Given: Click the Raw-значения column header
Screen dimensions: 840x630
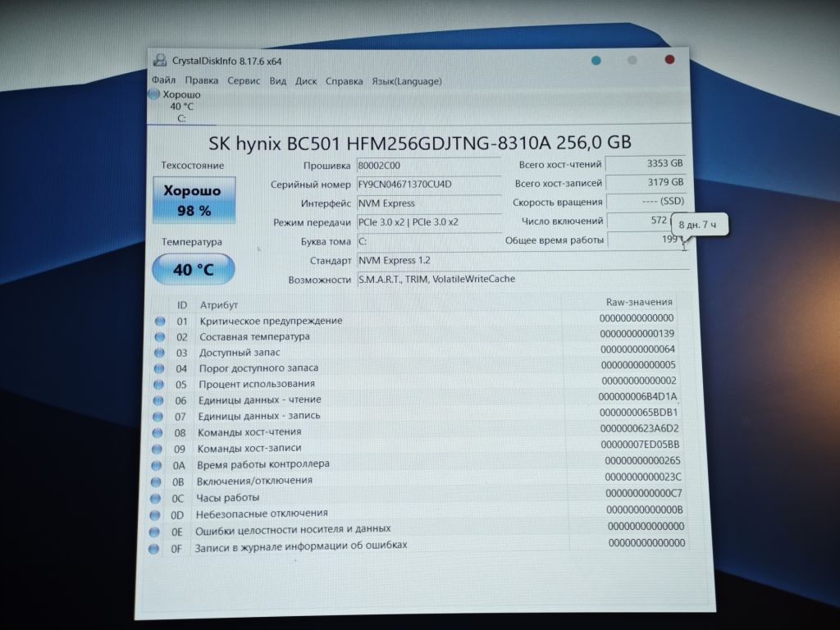Looking at the screenshot, I should pos(638,302).
